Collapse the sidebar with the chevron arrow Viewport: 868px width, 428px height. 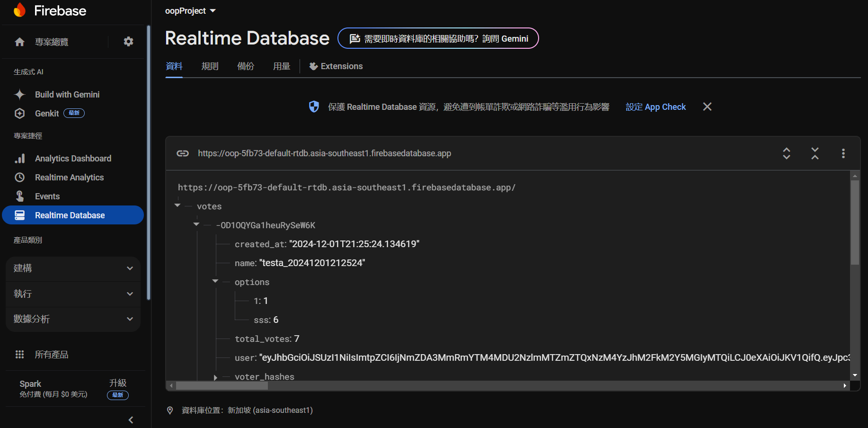point(131,420)
